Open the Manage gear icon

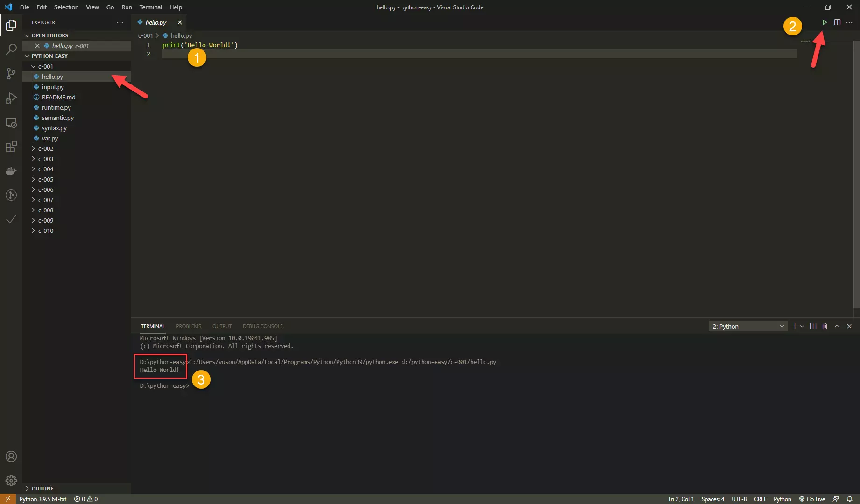(x=11, y=481)
